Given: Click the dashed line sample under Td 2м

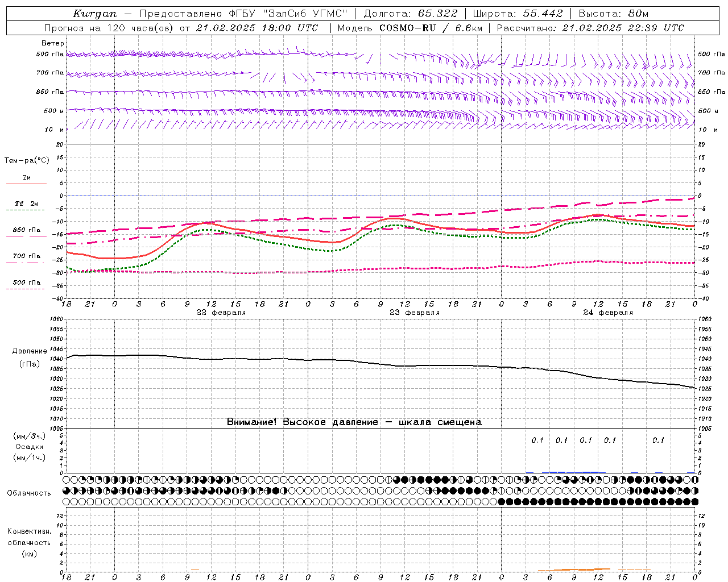Looking at the screenshot, I should [26, 210].
